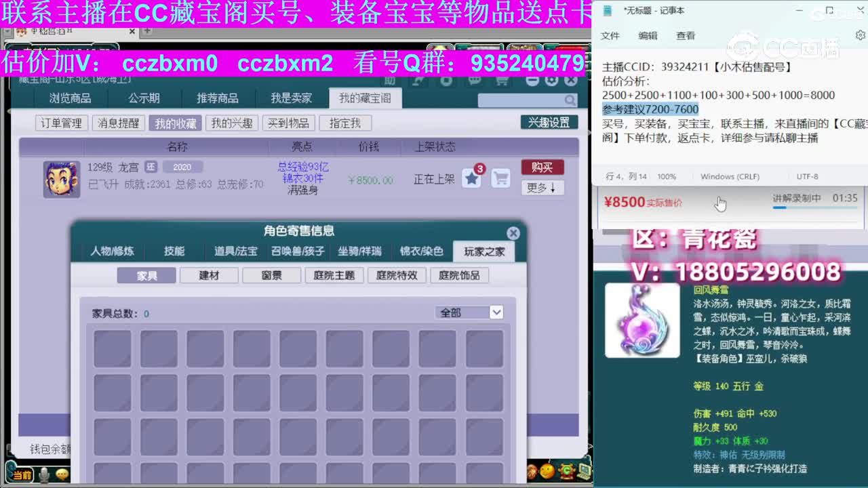Screen dimensions: 868x488
Task: Click the 锦衣30件 highlight link
Action: point(303,178)
